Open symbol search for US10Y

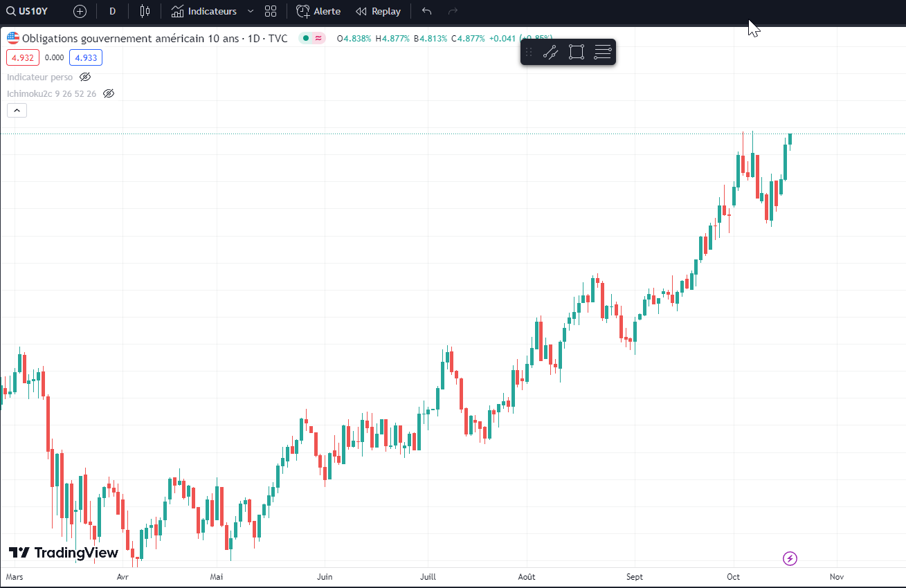pos(28,11)
